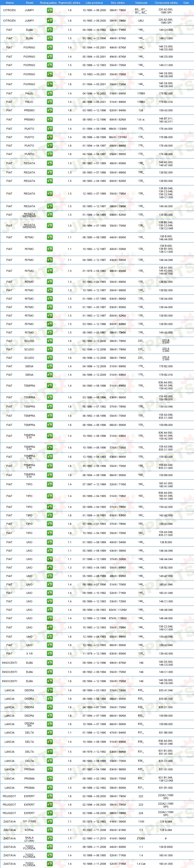Click the Marka column header

point(10,3)
